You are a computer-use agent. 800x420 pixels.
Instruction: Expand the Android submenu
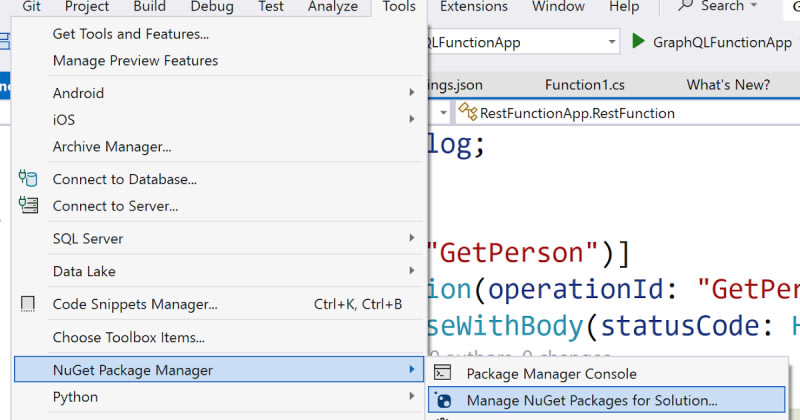pyautogui.click(x=411, y=93)
